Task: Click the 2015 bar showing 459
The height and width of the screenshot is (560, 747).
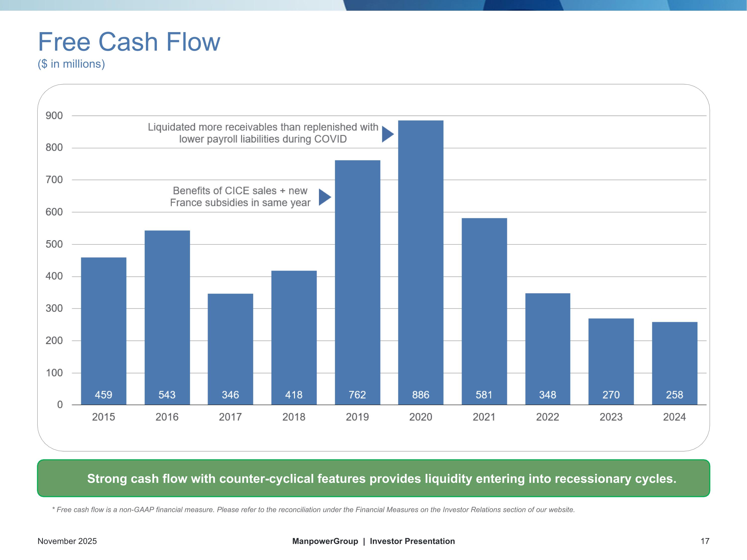Action: (x=104, y=331)
